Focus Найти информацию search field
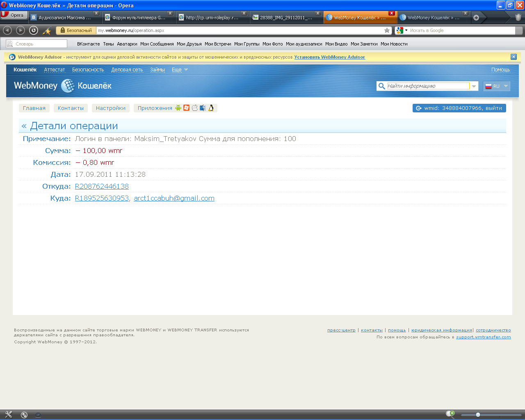Screen dimensions: 525x420 tap(428, 86)
